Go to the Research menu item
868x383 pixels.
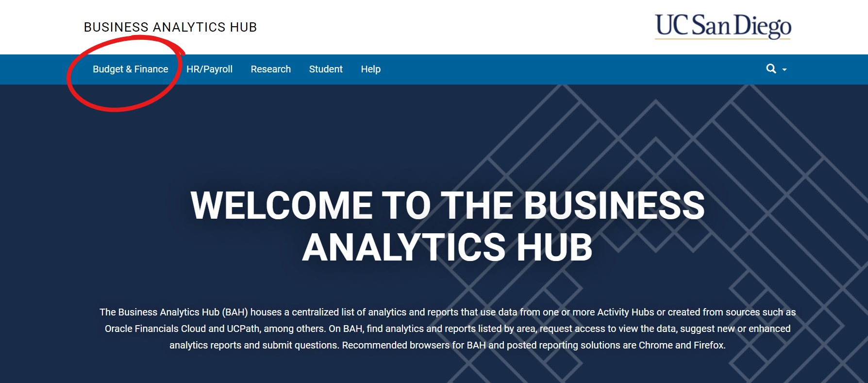[x=270, y=70]
